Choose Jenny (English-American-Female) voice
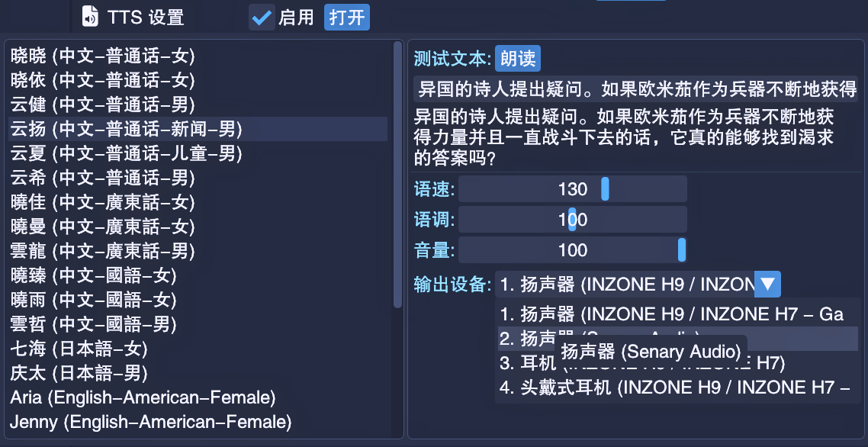Viewport: 868px width, 447px height. [150, 422]
